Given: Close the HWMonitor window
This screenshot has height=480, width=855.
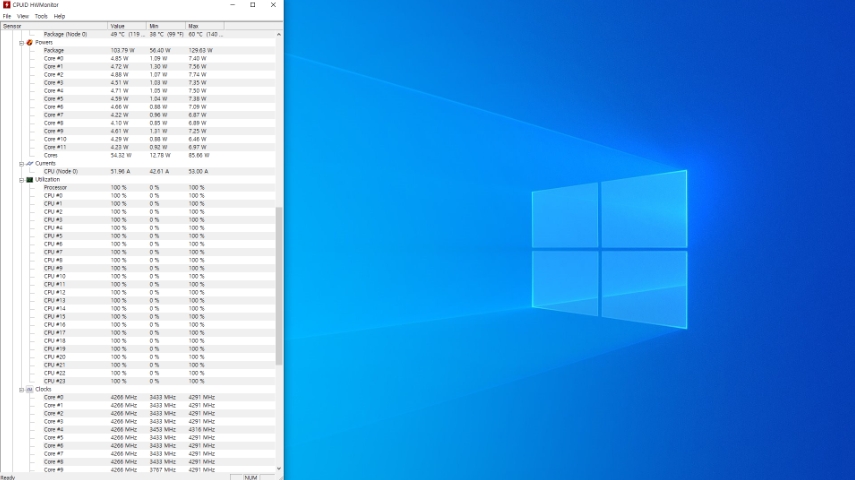Looking at the screenshot, I should [273, 5].
